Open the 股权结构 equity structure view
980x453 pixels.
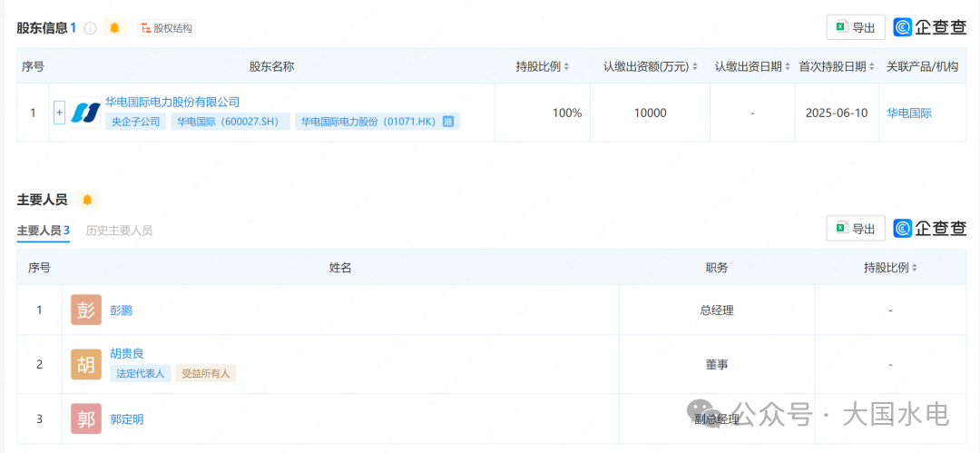[166, 28]
